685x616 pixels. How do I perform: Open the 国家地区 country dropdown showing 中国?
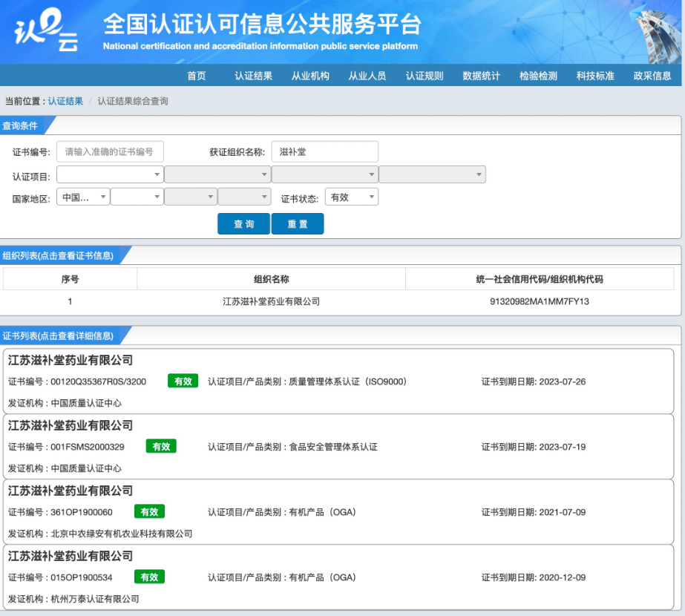point(83,197)
